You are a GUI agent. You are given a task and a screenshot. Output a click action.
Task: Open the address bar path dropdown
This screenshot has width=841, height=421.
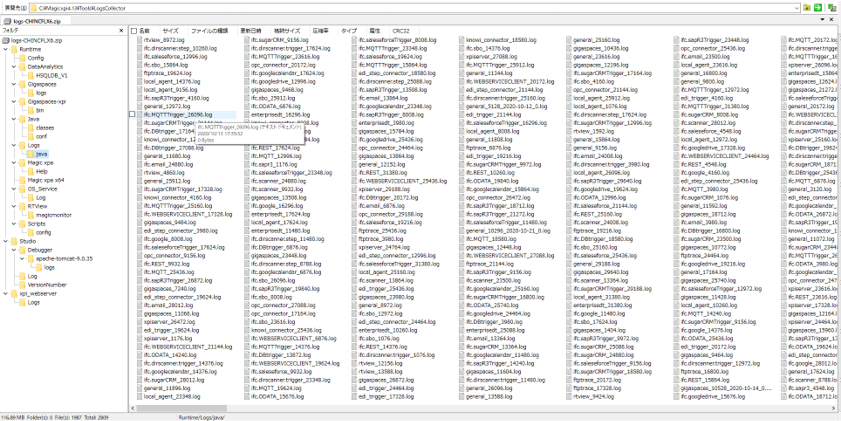(799, 7)
